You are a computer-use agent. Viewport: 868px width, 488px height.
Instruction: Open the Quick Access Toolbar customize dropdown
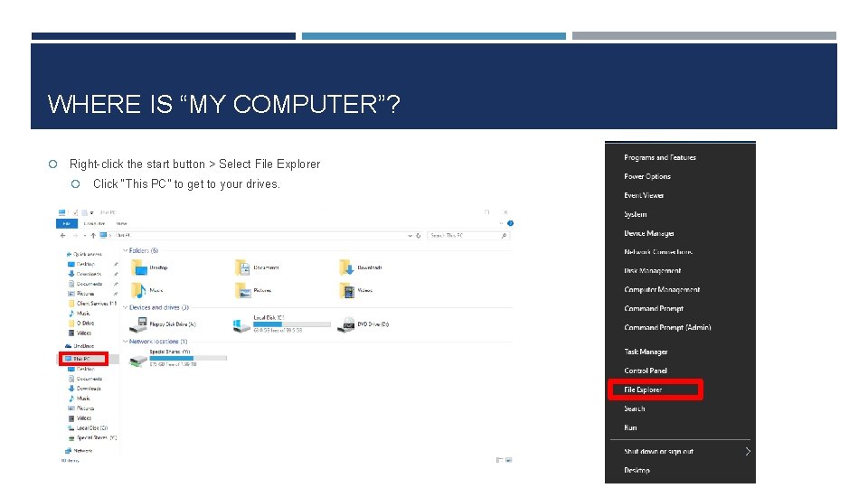coord(92,212)
